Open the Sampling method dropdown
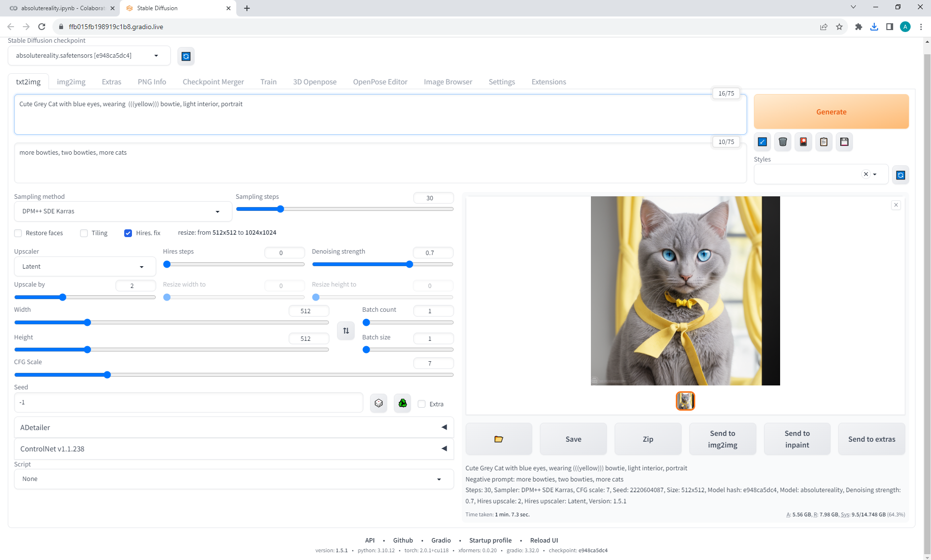931x560 pixels. (123, 211)
